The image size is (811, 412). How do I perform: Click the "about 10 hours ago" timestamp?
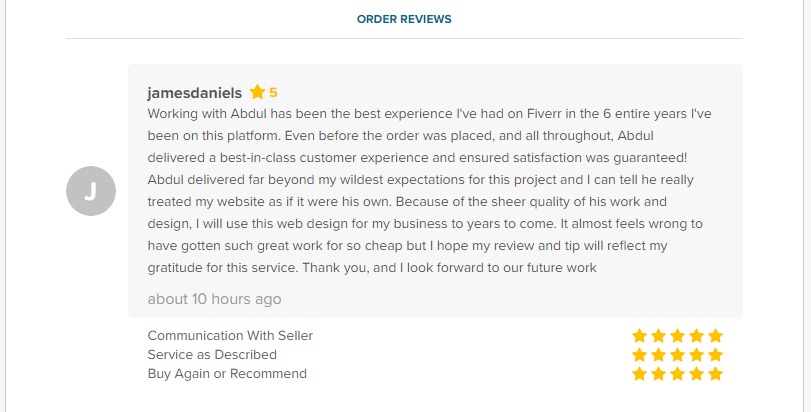[214, 299]
